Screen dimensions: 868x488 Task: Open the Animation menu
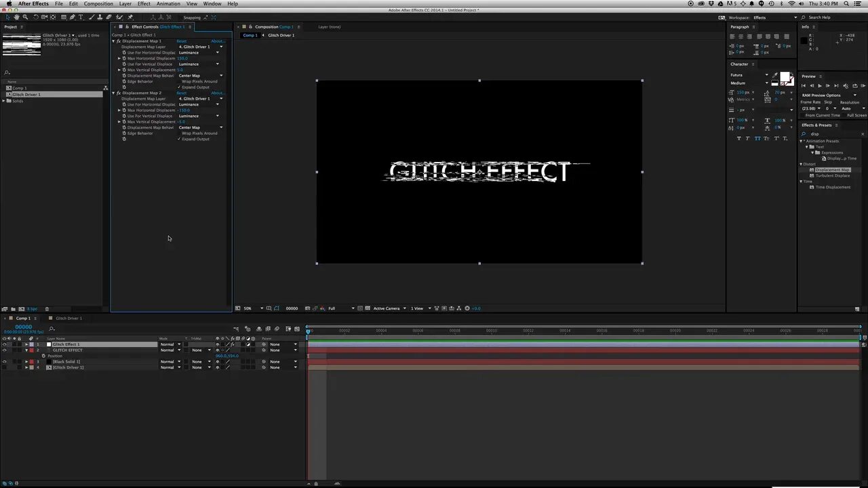click(x=168, y=3)
